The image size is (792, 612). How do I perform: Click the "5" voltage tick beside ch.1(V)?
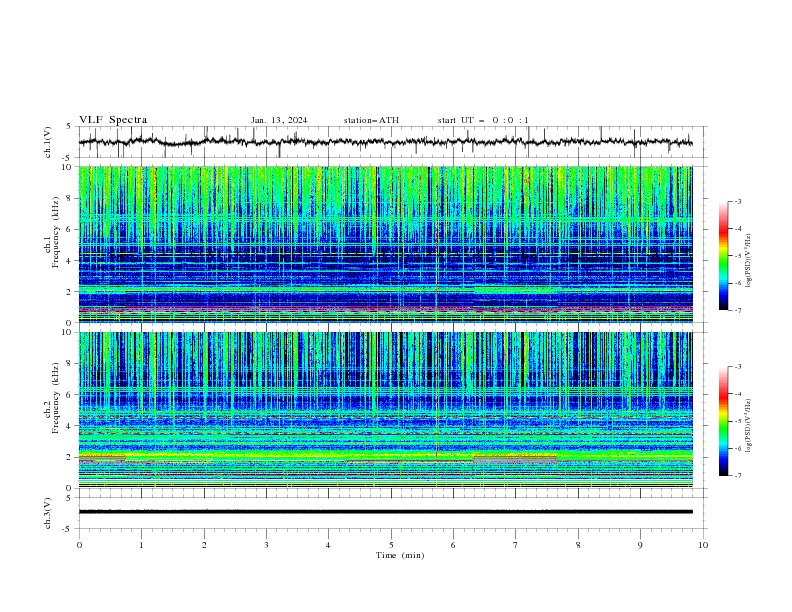click(x=69, y=127)
